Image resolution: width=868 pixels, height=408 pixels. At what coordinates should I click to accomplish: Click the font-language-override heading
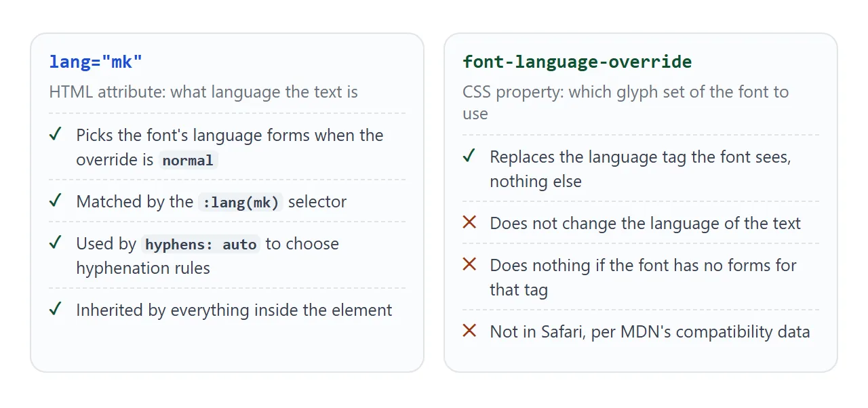(x=577, y=62)
